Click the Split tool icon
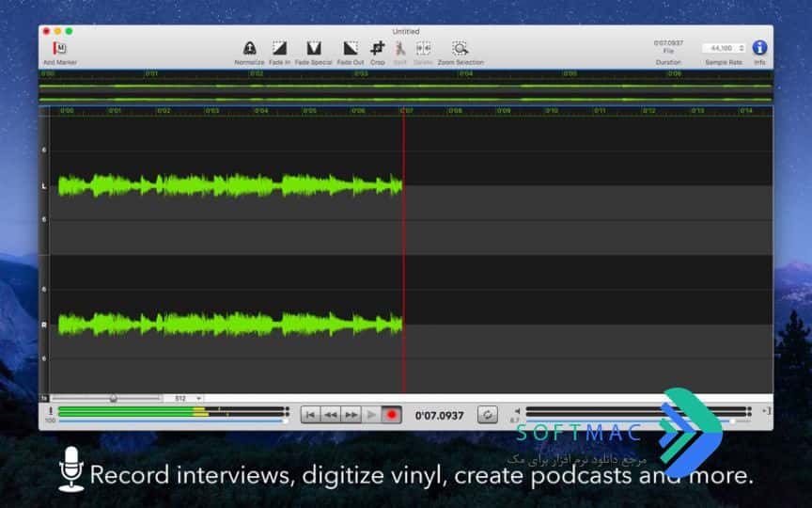The image size is (812, 508). (399, 49)
